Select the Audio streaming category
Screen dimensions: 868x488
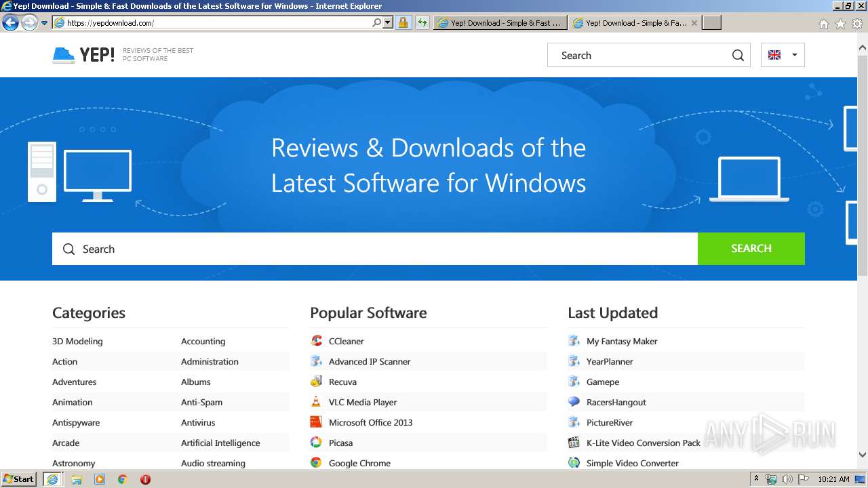click(x=213, y=464)
